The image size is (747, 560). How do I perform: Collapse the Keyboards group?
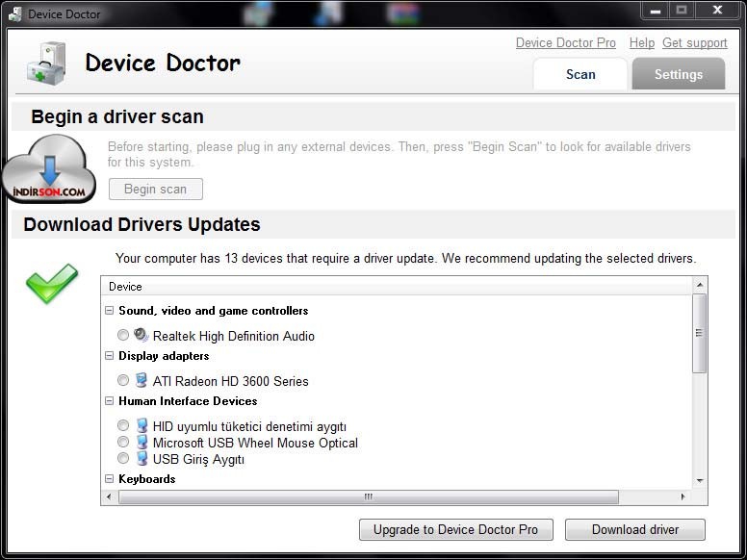109,478
